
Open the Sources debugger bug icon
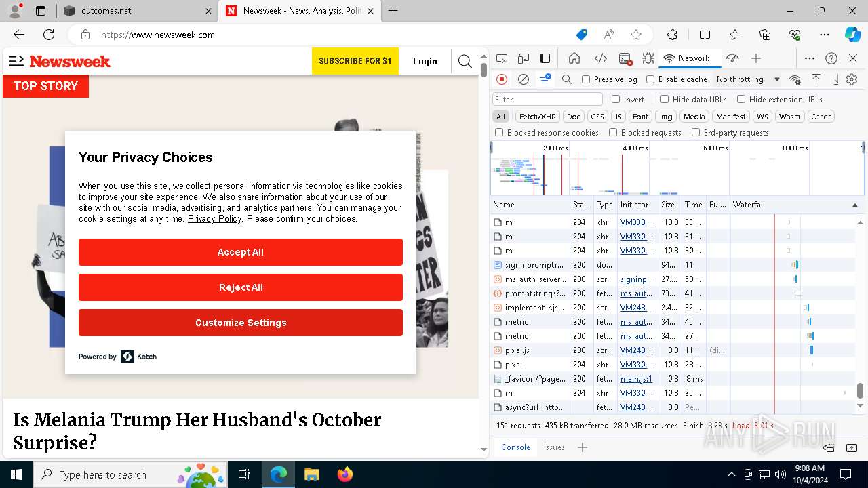(648, 58)
